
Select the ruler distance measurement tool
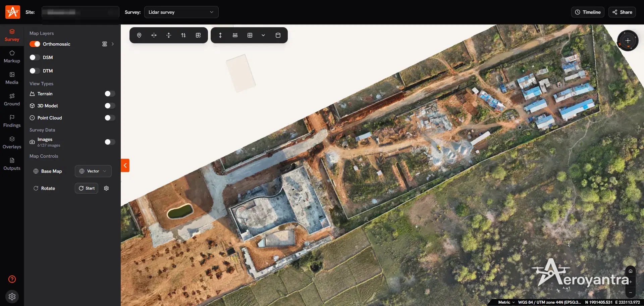(235, 35)
